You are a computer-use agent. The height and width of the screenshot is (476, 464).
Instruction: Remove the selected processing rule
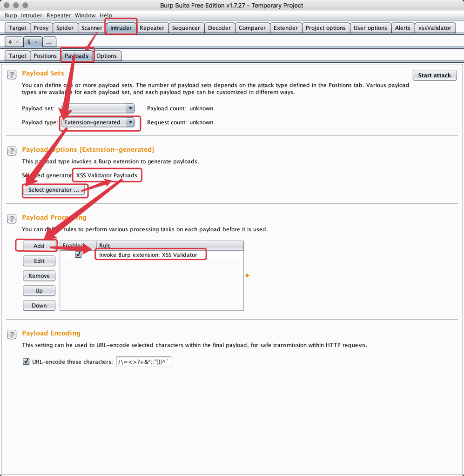[x=39, y=275]
